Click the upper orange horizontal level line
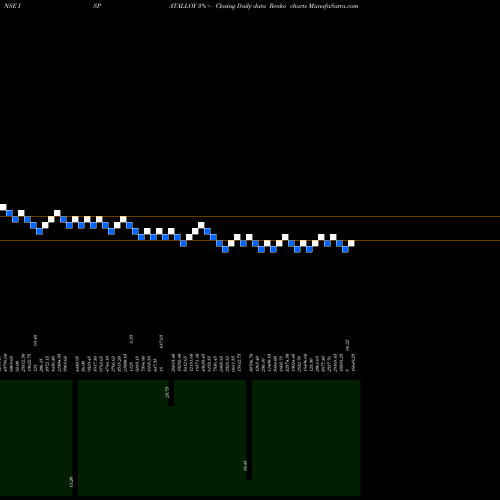Image resolution: width=500 pixels, height=500 pixels. (x=250, y=217)
